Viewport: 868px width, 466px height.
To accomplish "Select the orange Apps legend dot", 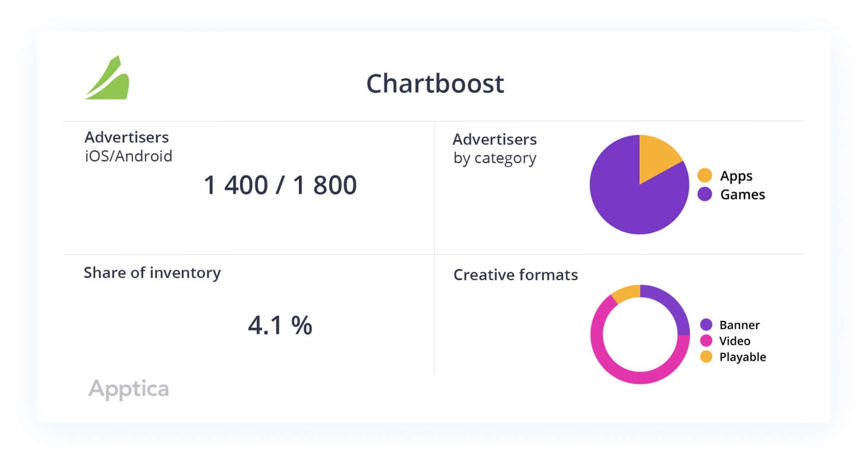I will pyautogui.click(x=704, y=175).
